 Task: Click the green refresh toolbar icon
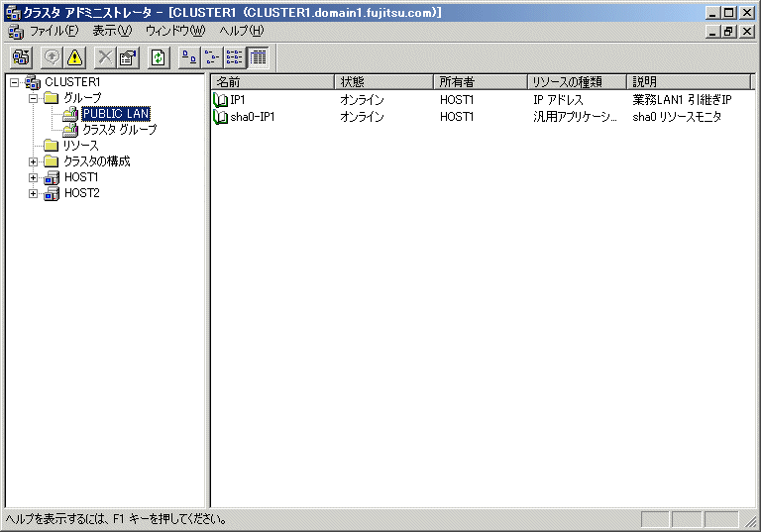pos(158,57)
